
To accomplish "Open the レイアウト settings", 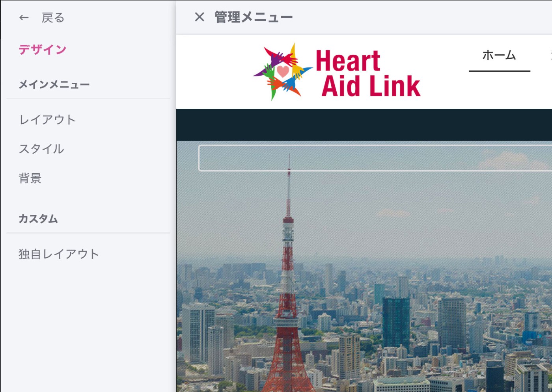I will (x=47, y=120).
